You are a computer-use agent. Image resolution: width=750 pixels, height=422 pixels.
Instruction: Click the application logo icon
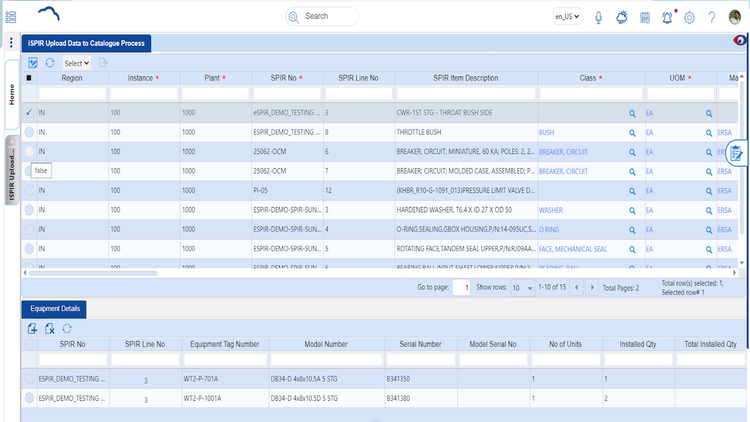(49, 13)
